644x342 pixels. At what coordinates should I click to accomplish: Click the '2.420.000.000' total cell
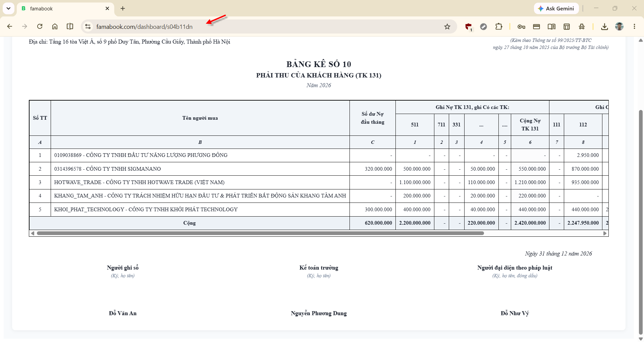(x=530, y=223)
